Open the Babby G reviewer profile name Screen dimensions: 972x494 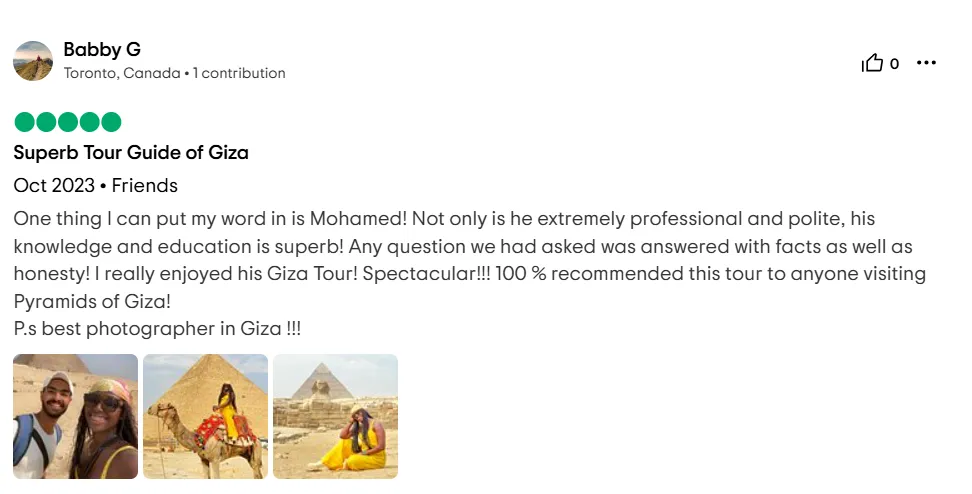(x=102, y=50)
